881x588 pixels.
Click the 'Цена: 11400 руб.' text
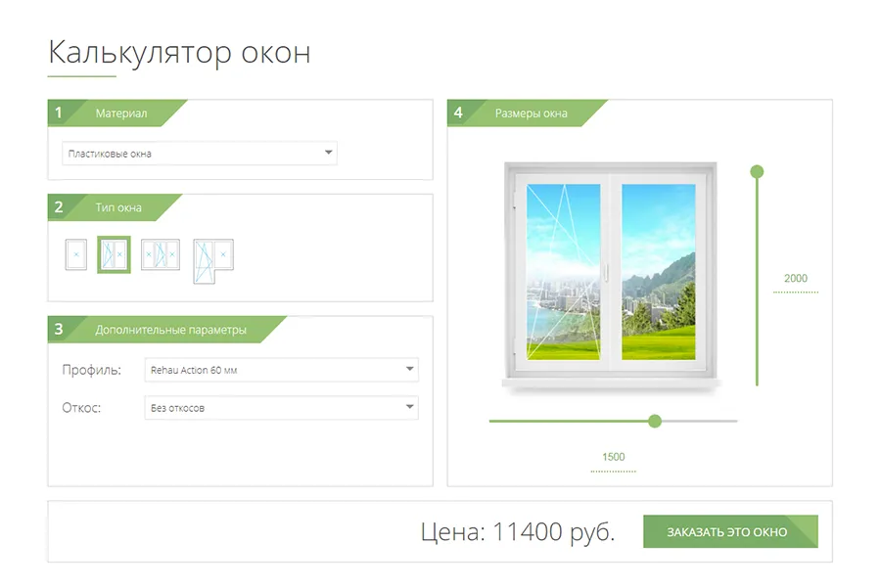[x=518, y=532]
